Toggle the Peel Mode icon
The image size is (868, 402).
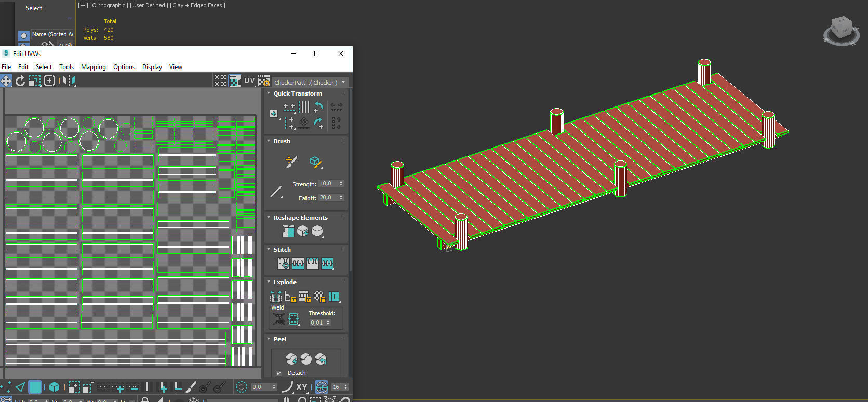306,359
